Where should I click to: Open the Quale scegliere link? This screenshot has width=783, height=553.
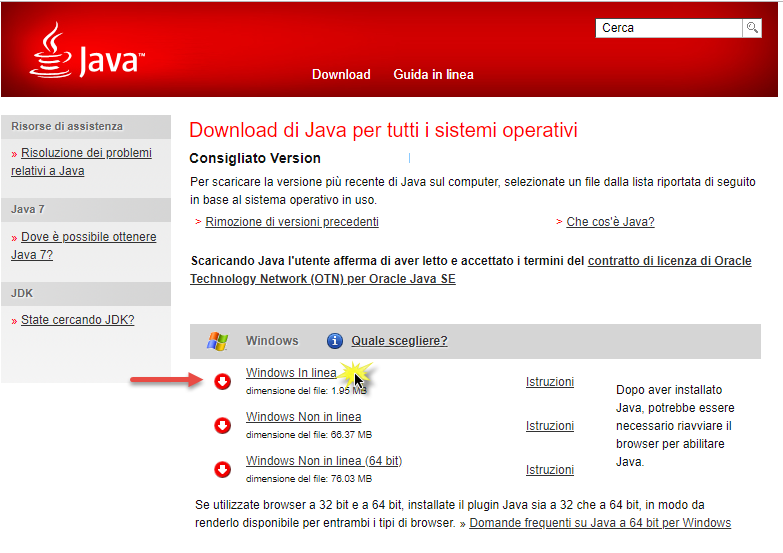399,341
